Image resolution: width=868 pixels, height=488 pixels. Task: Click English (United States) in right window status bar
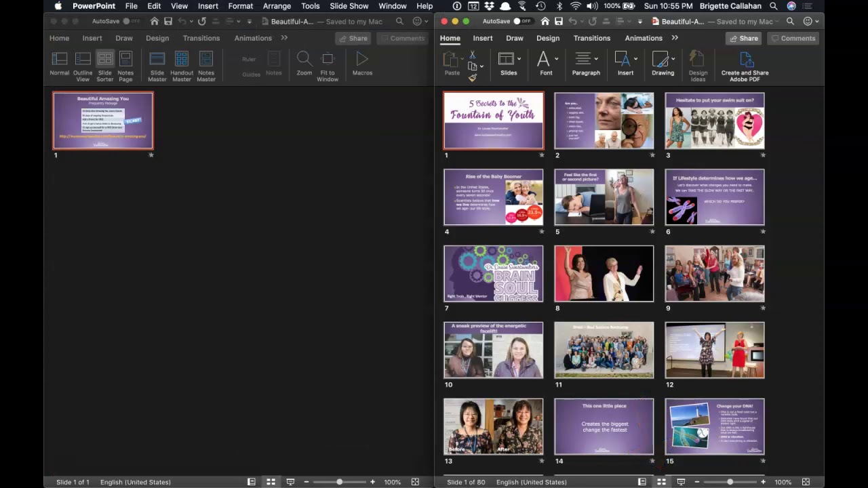point(532,482)
